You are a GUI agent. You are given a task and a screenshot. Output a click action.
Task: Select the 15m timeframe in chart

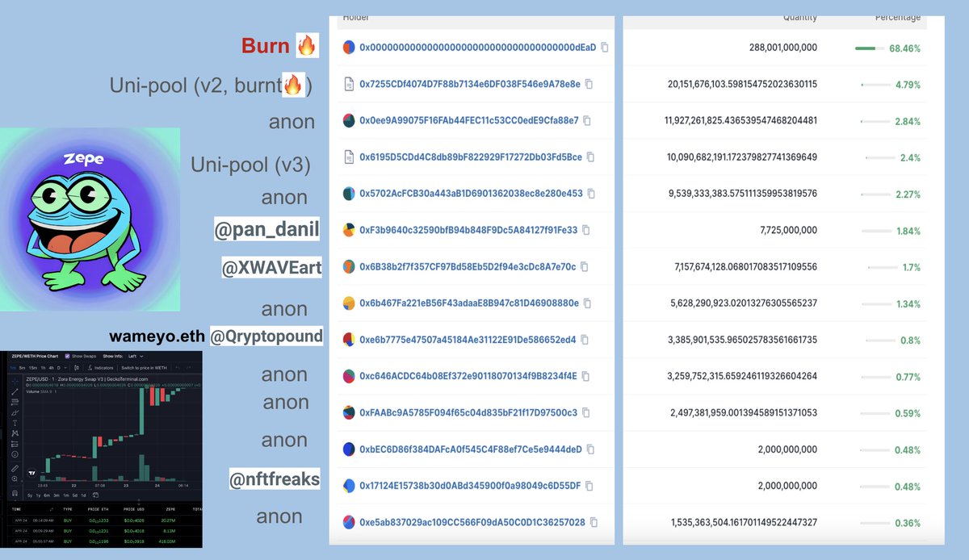(33, 368)
